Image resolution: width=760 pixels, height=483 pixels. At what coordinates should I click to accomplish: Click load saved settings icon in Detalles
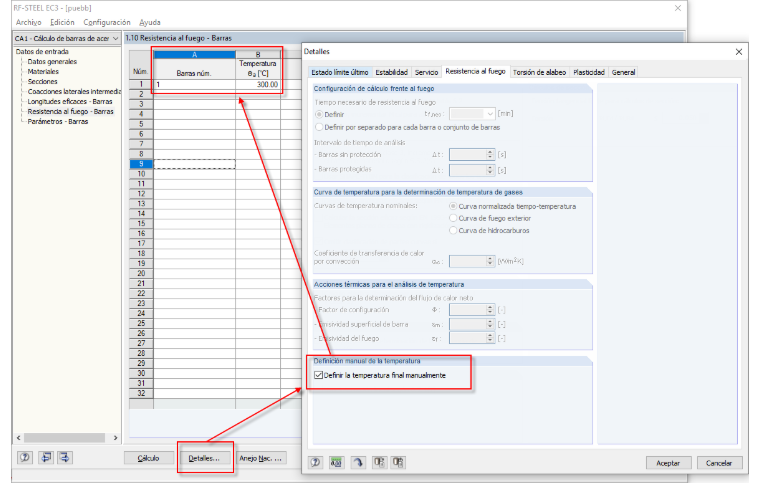(379, 462)
